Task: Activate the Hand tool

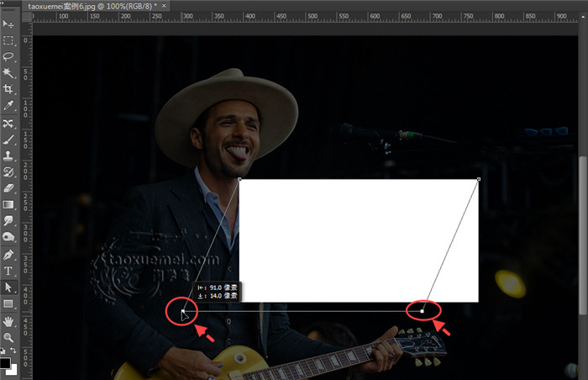Action: [x=8, y=321]
